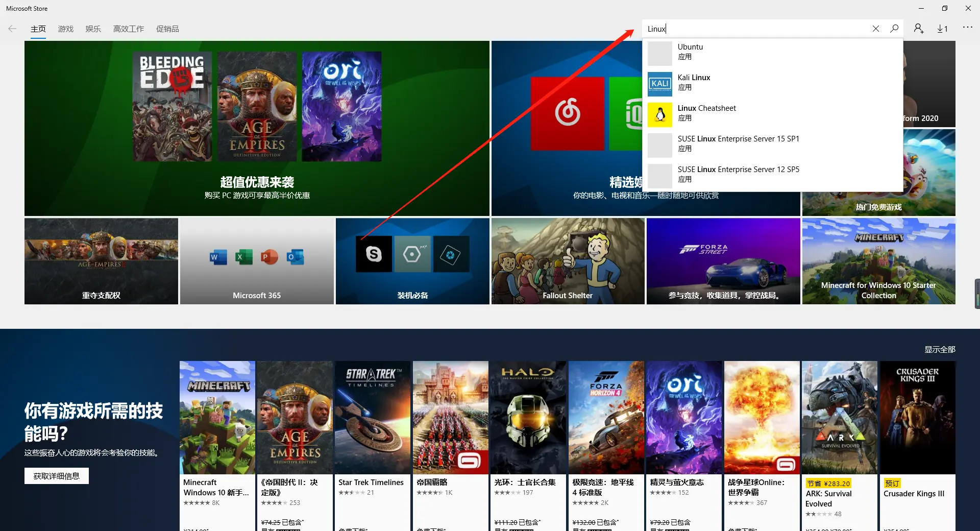Click the Outlook icon in Microsoft 365 tile

[x=295, y=257]
